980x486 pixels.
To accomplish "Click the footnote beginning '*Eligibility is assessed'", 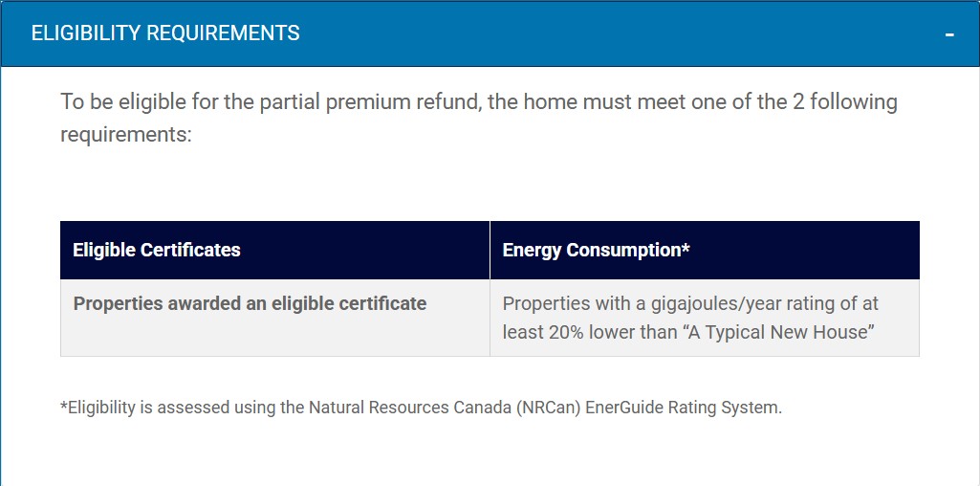I will 422,408.
